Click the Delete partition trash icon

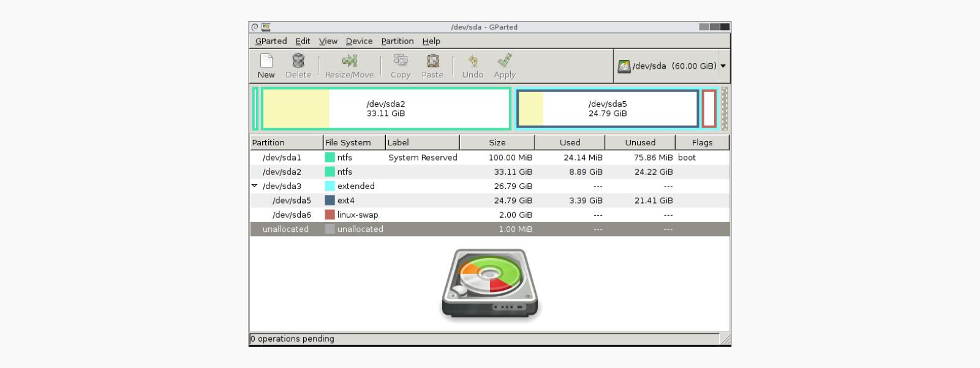tap(298, 60)
